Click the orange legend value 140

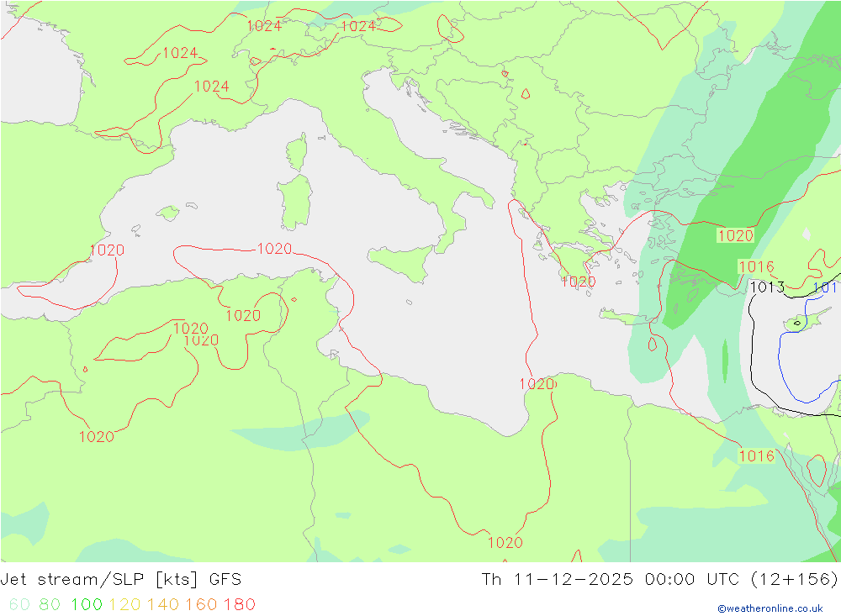click(x=162, y=605)
